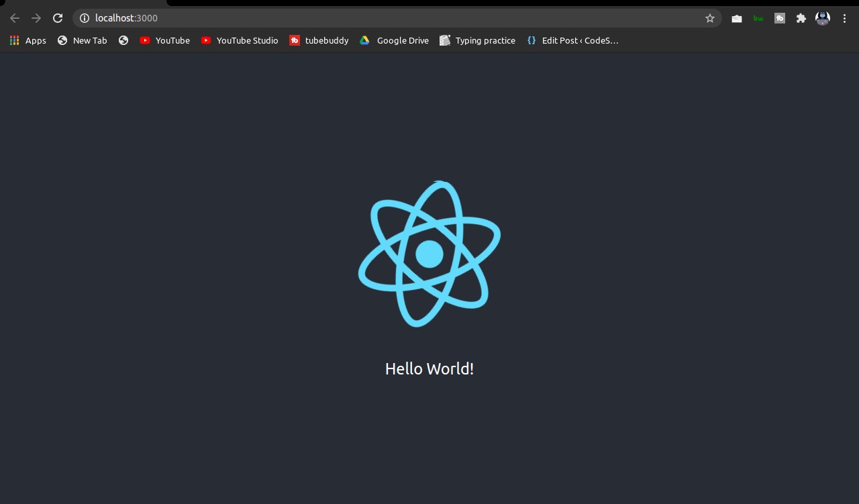
Task: Open the tubebuddy bookmark
Action: 319,40
